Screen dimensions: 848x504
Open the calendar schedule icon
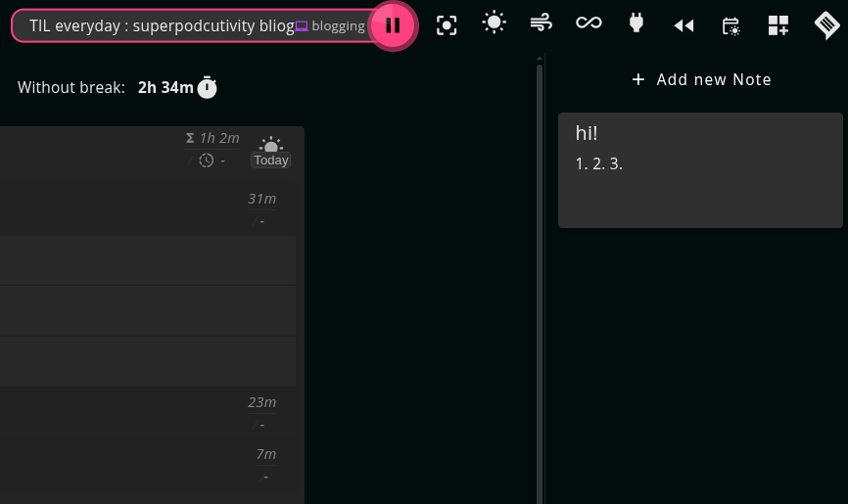[731, 26]
